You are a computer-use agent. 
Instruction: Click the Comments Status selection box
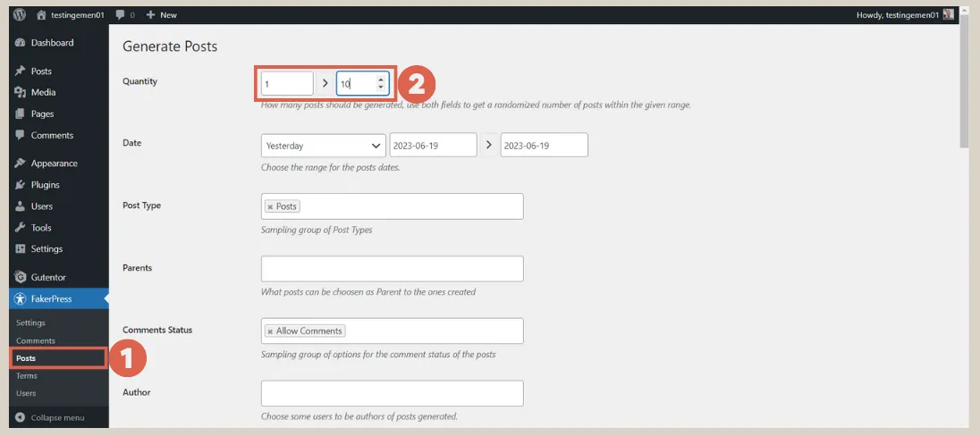392,331
